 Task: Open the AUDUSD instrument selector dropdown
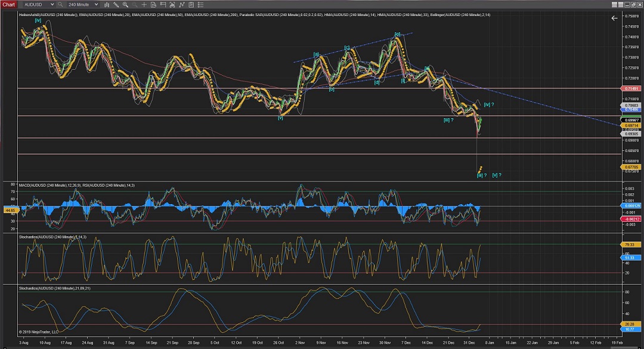pyautogui.click(x=39, y=5)
